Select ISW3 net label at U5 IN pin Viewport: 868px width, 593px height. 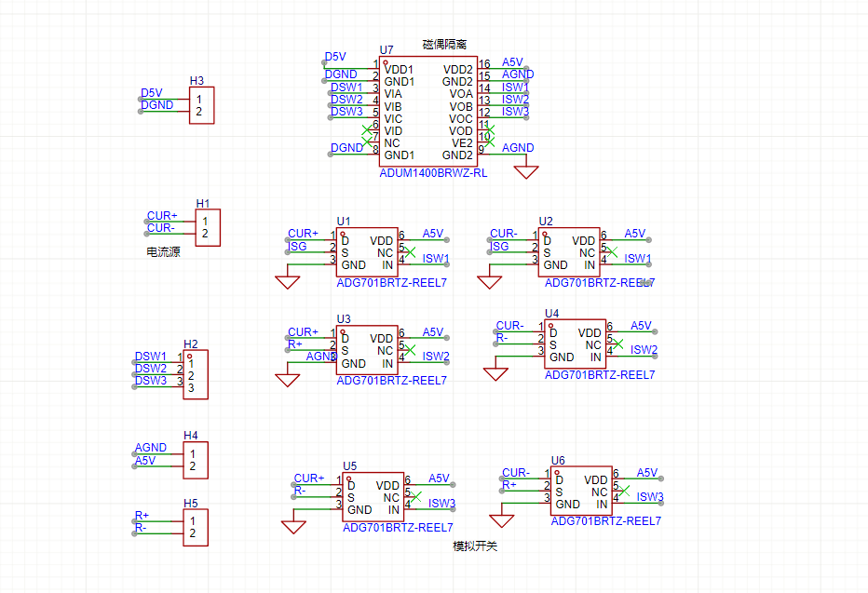pyautogui.click(x=442, y=504)
